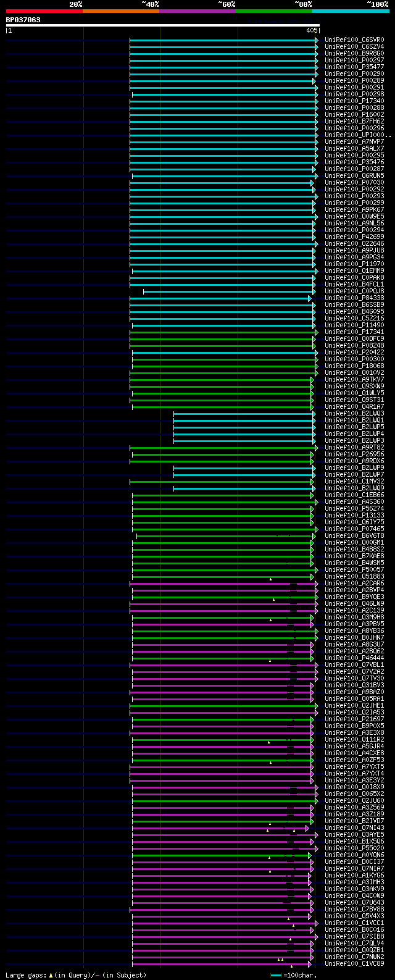Select the UniRef100_A1KYG6 label

tap(354, 875)
